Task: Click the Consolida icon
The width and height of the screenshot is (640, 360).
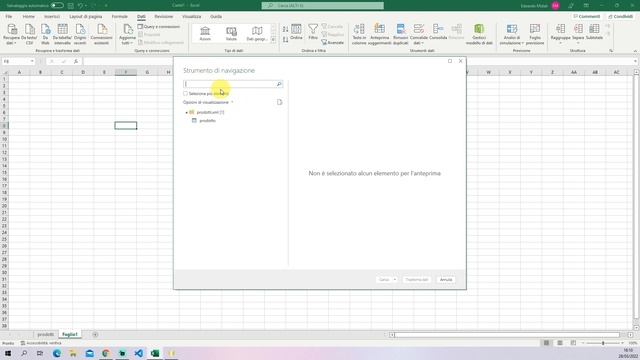Action: point(438,32)
